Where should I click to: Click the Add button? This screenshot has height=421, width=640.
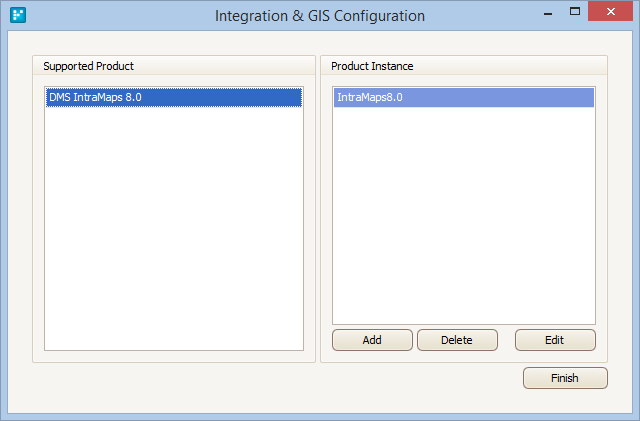pos(372,340)
